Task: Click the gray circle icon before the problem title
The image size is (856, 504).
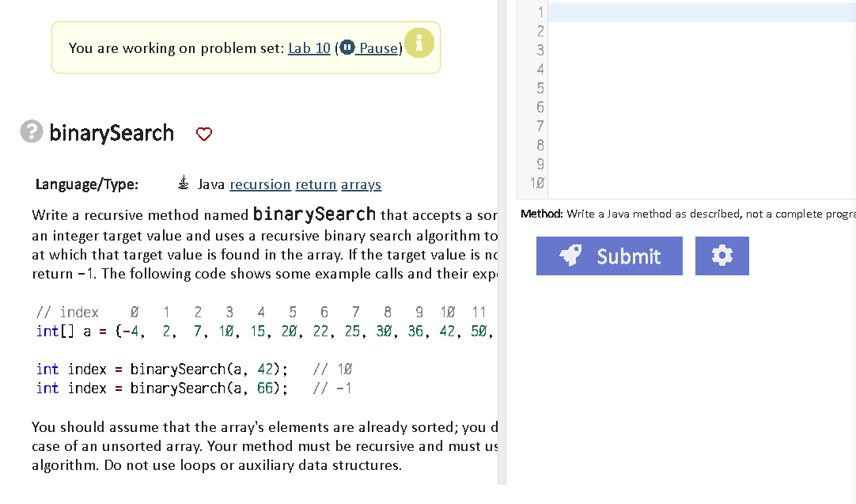Action: pyautogui.click(x=31, y=132)
